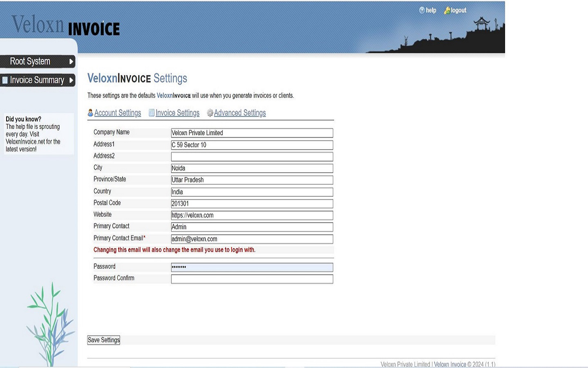This screenshot has height=368, width=588.
Task: Click the Invoice Settings document icon
Action: coord(151,113)
